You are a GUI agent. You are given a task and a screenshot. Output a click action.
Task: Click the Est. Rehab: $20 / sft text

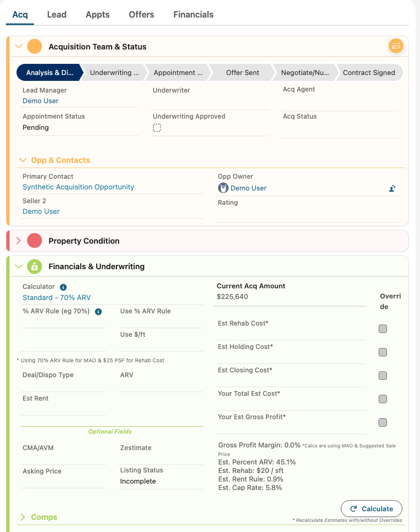point(251,471)
